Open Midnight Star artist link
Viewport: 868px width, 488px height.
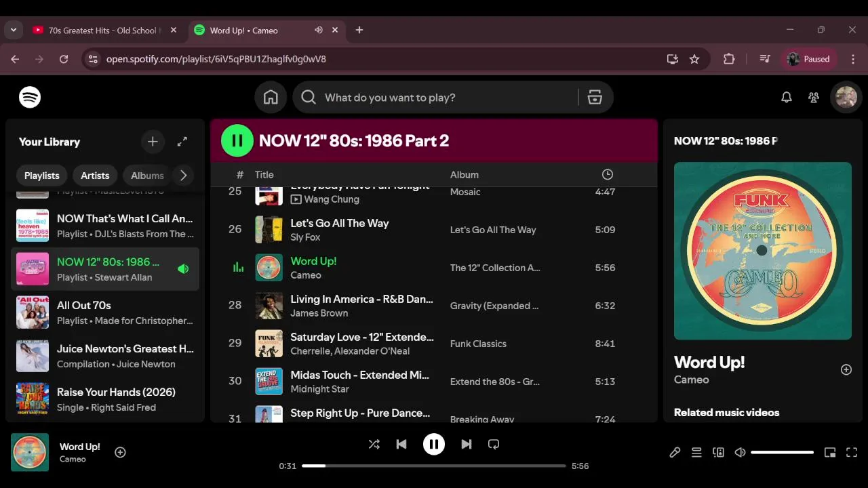click(320, 389)
